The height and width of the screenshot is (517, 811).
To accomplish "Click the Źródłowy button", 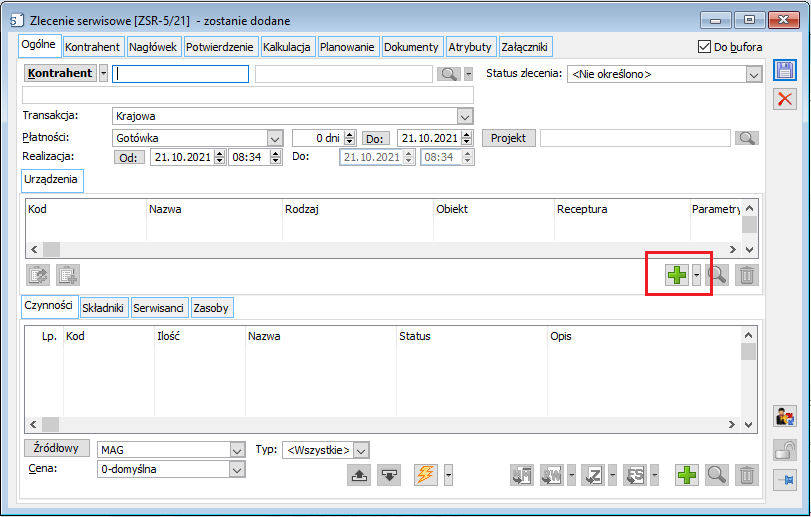I will [56, 448].
